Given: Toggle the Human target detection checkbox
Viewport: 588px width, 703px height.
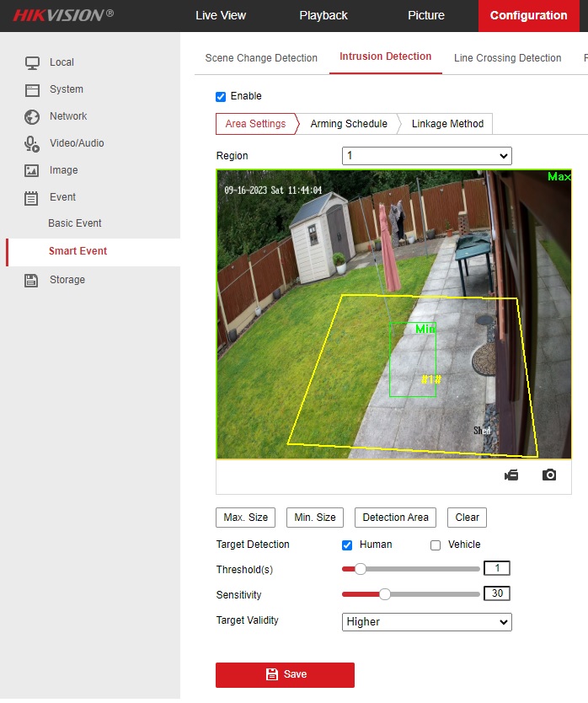Looking at the screenshot, I should 347,545.
